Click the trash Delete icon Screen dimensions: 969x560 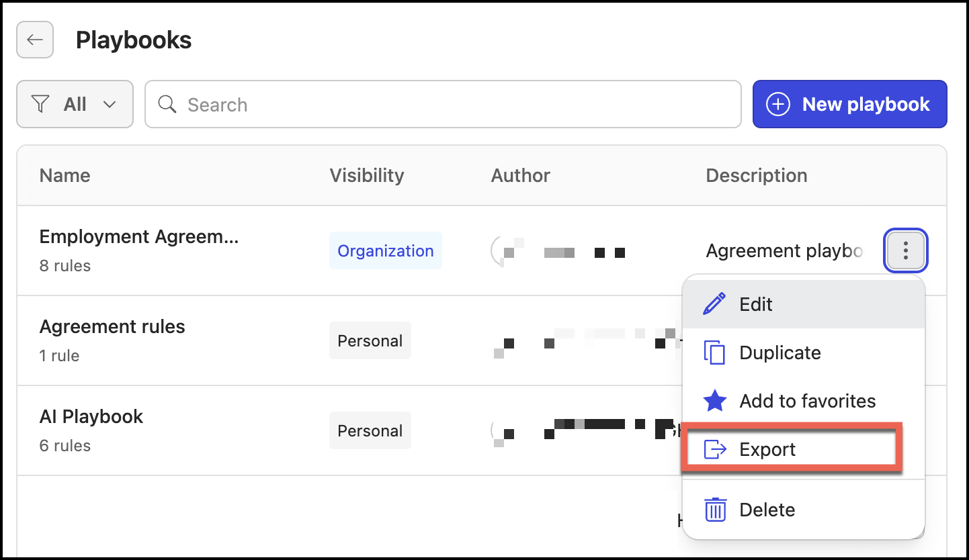[x=715, y=510]
